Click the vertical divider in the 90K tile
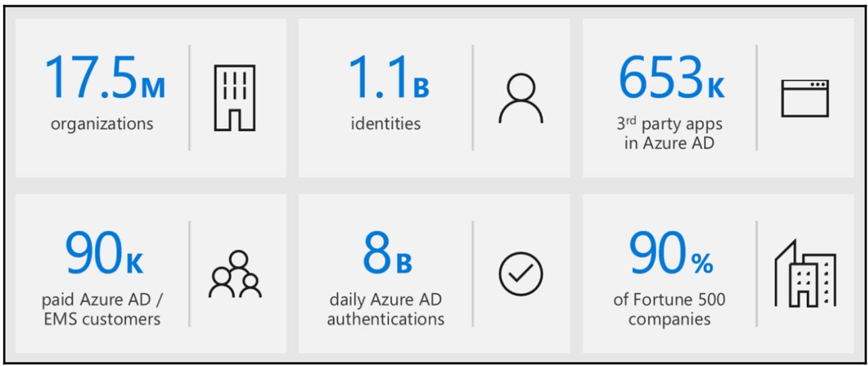 click(189, 273)
